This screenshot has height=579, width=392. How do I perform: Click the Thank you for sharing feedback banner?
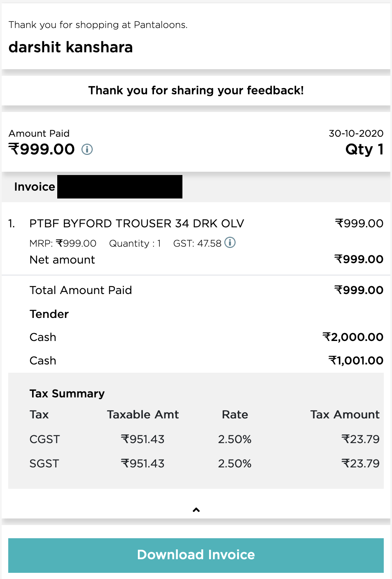tap(196, 90)
